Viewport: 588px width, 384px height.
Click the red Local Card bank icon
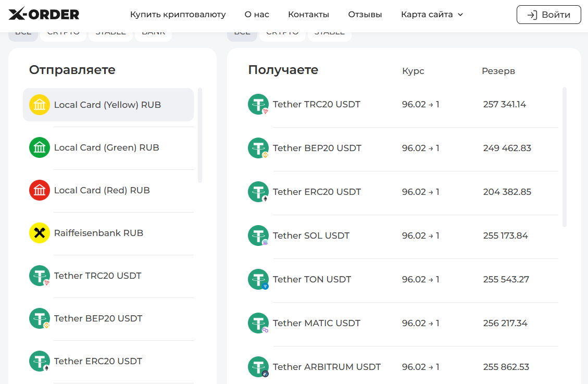[x=40, y=190]
